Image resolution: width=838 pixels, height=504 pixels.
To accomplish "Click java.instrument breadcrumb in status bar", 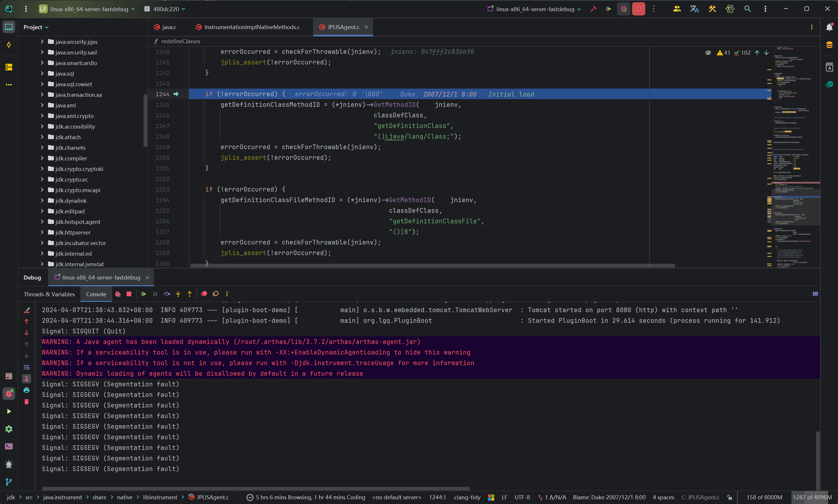I will tap(62, 498).
